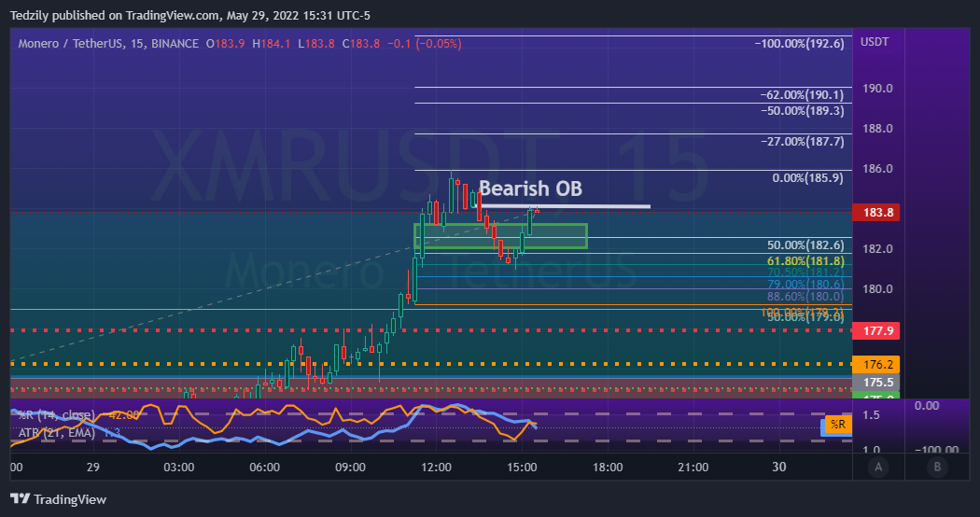Click the high value H184.1
This screenshot has width=980, height=517.
(x=272, y=44)
